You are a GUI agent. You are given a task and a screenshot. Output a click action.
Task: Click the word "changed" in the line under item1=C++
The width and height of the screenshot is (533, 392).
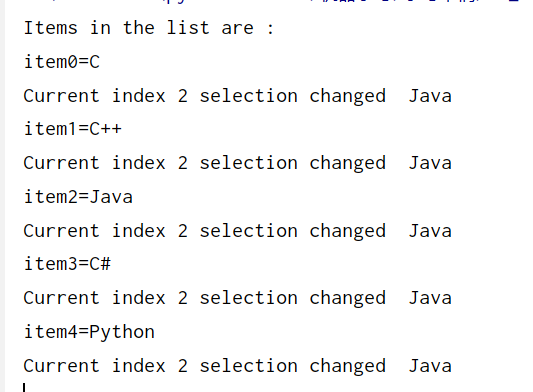click(347, 164)
